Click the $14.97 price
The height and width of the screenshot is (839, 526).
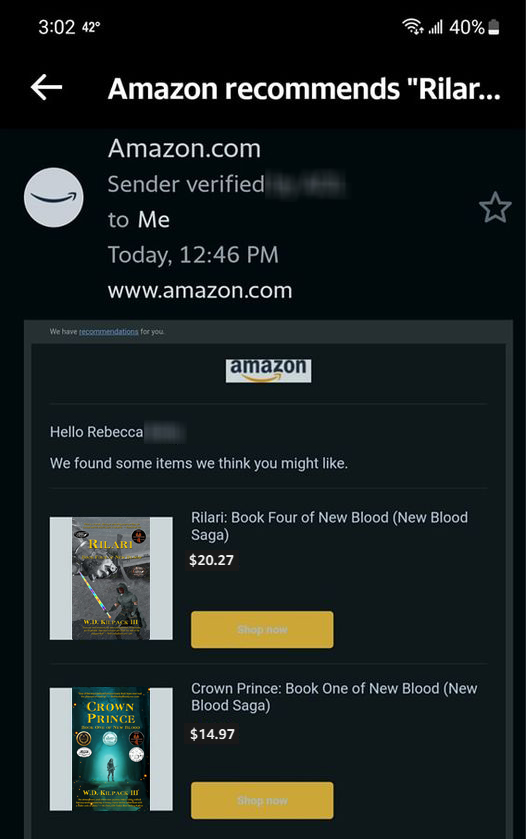(x=212, y=734)
